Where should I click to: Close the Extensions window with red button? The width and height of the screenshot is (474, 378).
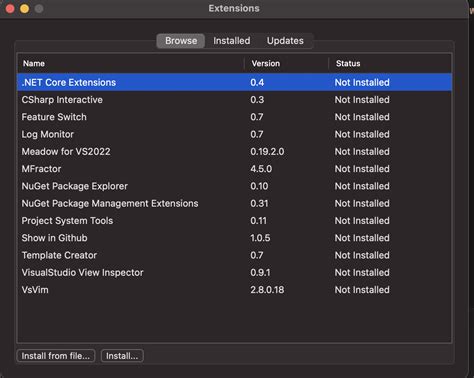(10, 8)
